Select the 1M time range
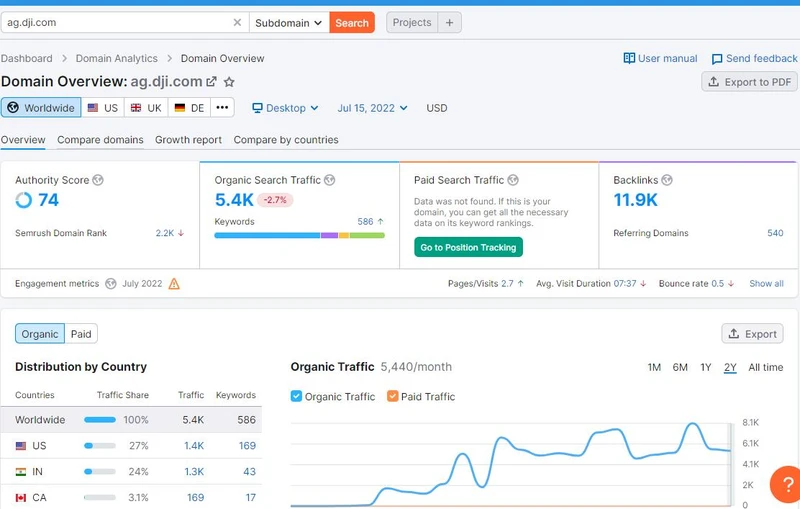The height and width of the screenshot is (509, 800). 654,367
